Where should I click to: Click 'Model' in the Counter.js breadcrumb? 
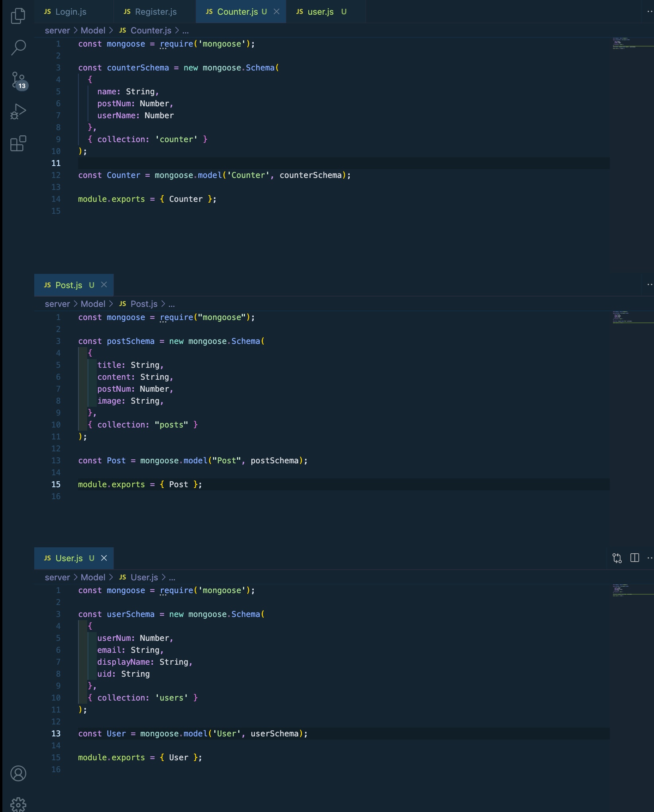point(93,30)
